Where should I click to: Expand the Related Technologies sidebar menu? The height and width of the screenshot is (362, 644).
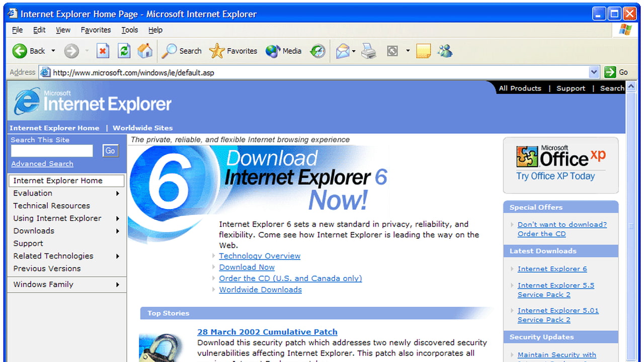[x=66, y=256]
